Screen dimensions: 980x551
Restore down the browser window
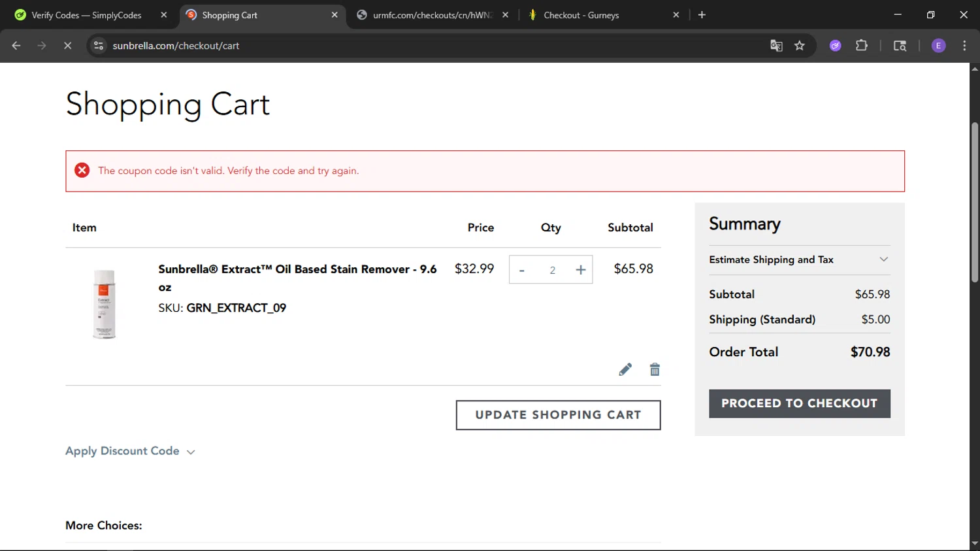[x=931, y=15]
